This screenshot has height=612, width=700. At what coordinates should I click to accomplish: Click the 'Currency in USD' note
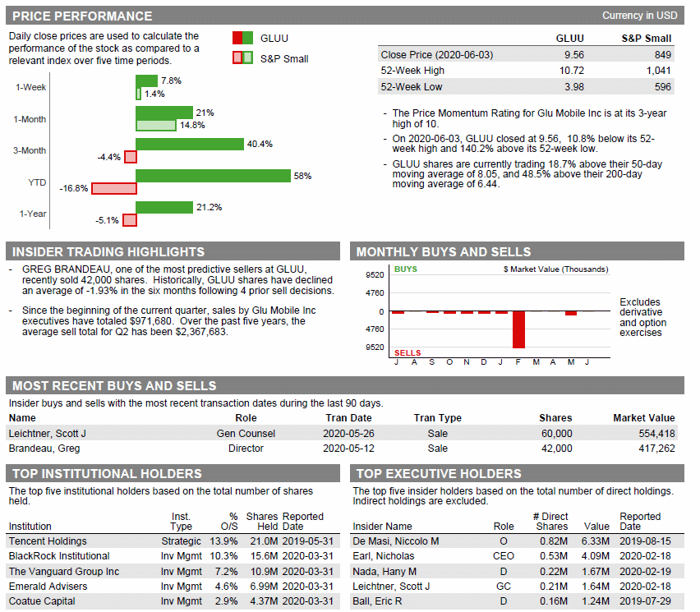tap(640, 16)
